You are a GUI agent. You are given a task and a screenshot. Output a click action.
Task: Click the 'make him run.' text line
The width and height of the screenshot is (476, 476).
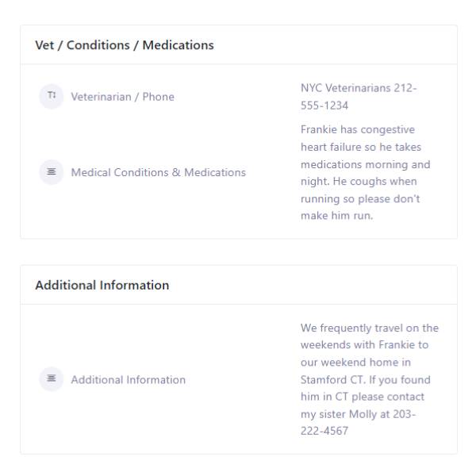[336, 216]
